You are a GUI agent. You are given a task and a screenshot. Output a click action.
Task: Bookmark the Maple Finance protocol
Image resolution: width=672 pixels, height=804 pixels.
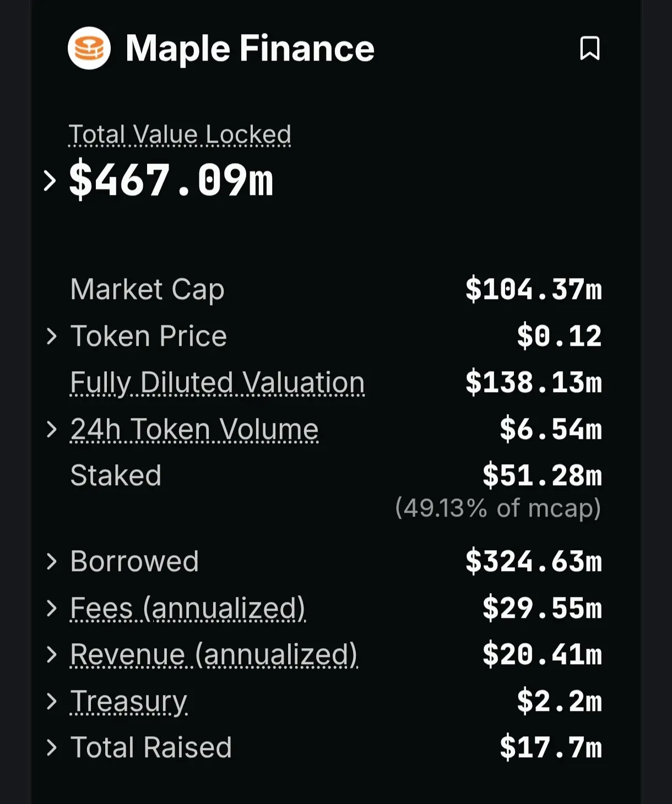tap(589, 48)
